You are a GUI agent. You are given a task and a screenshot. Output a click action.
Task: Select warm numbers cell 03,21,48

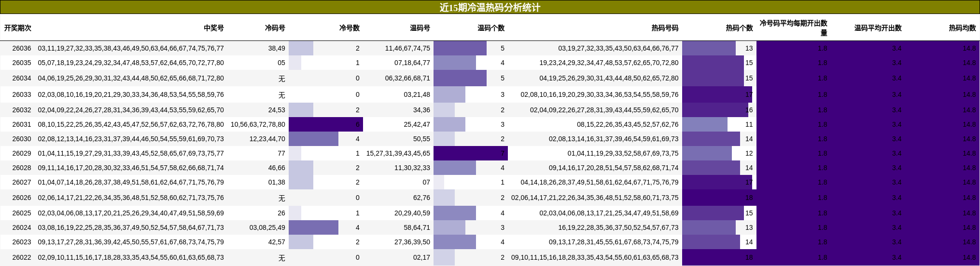[417, 94]
